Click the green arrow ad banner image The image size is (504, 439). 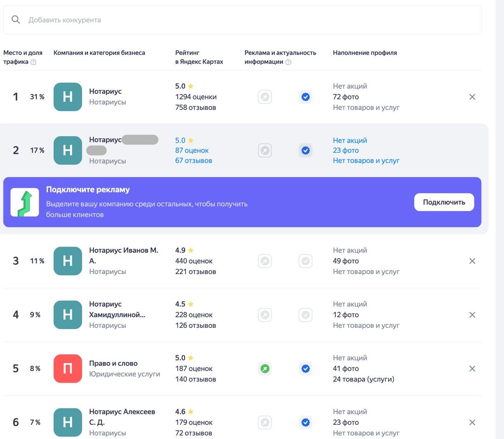[25, 202]
